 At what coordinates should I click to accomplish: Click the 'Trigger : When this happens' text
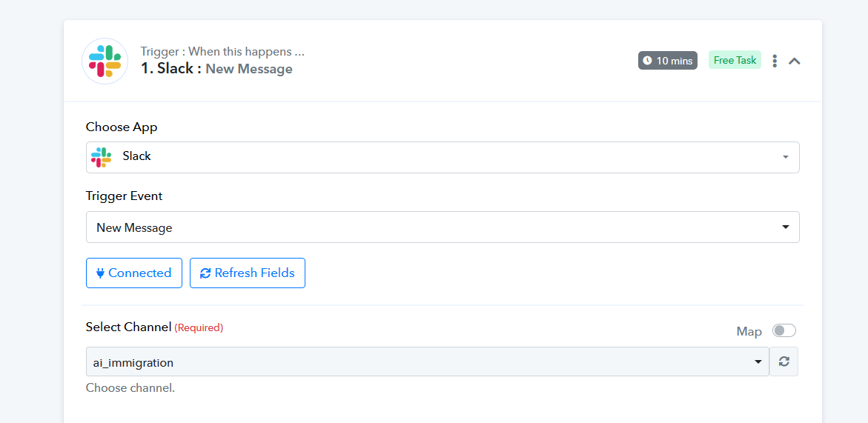point(222,52)
